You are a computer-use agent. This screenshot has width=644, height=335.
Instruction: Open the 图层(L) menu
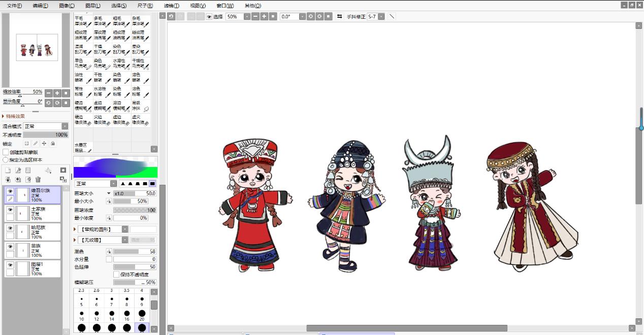[93, 6]
